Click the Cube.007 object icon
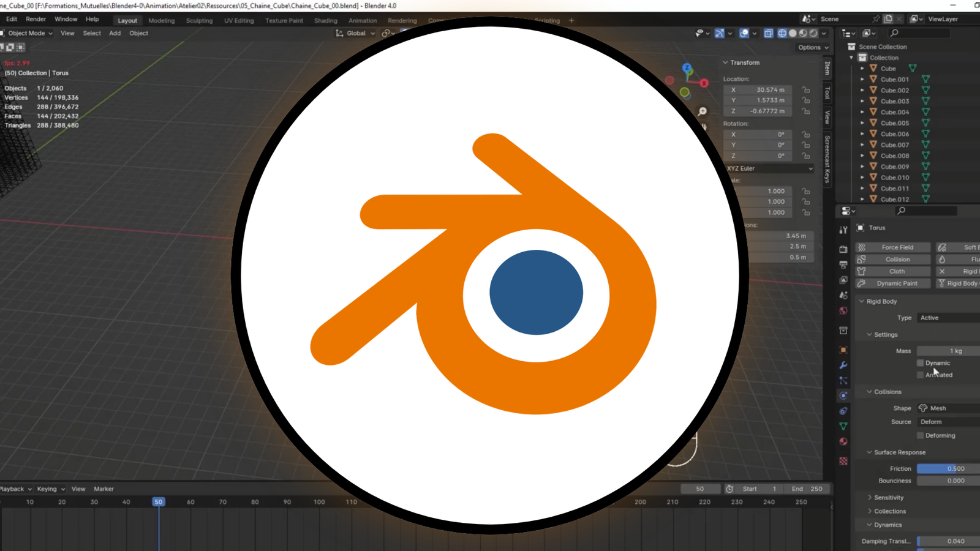This screenshot has height=551, width=980. click(873, 144)
